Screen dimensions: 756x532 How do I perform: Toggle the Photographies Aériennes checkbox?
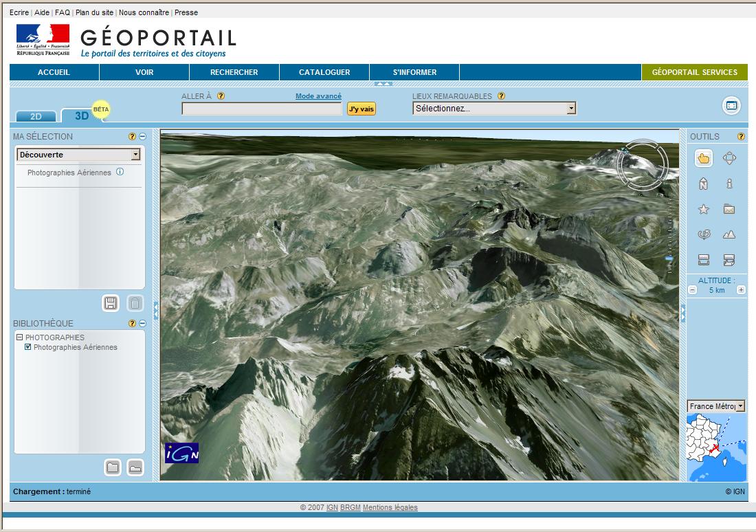tap(28, 347)
